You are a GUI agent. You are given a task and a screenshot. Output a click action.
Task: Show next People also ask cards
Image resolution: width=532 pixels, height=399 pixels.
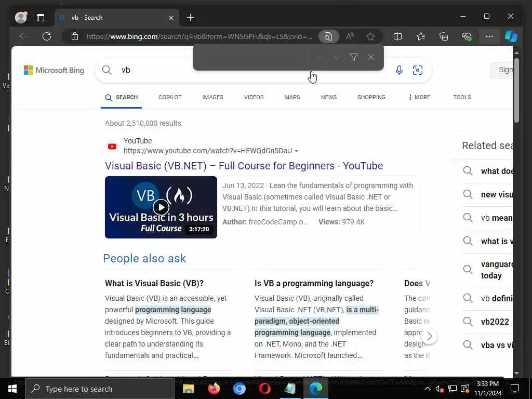pyautogui.click(x=429, y=336)
